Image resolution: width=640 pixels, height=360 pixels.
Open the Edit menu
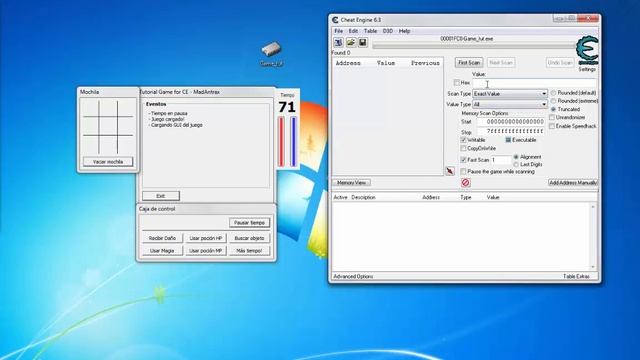(x=353, y=31)
